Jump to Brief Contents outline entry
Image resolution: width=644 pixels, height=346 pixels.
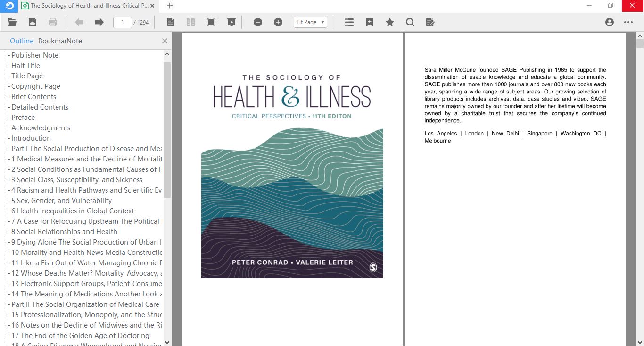(x=33, y=97)
